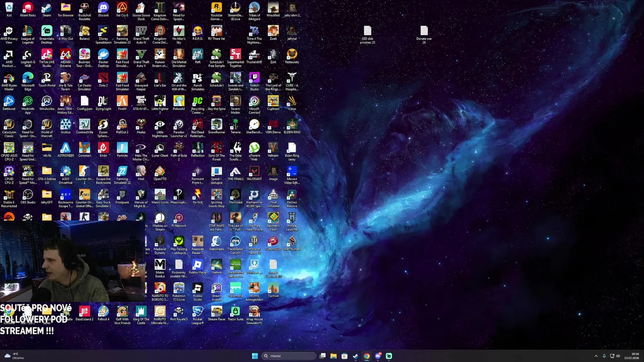Launch Roblox Player shortcut
Viewport: 644px width, 362px height.
click(198, 266)
